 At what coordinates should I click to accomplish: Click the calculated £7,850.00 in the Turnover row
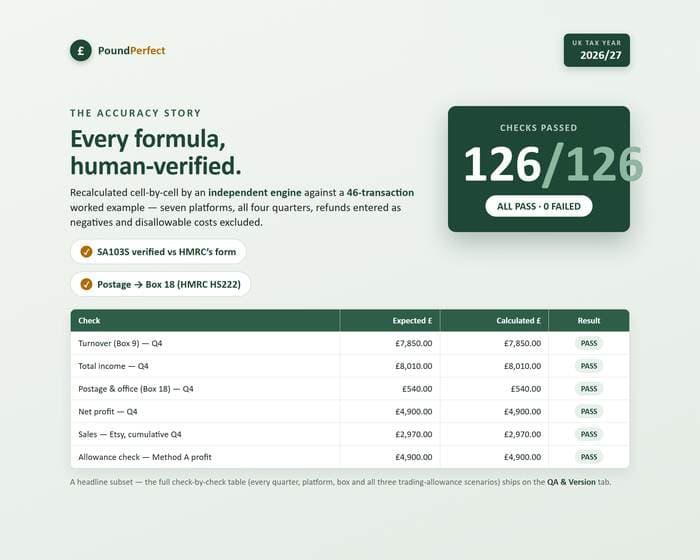click(522, 343)
